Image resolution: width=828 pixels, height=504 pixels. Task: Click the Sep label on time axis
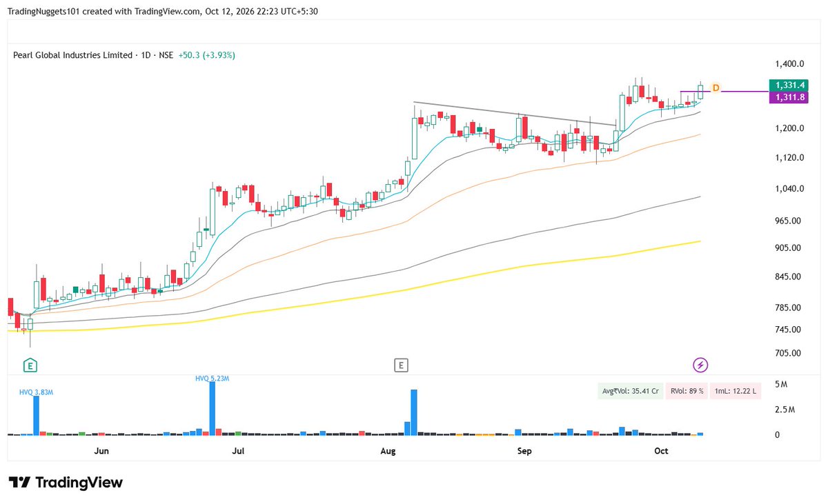point(524,451)
